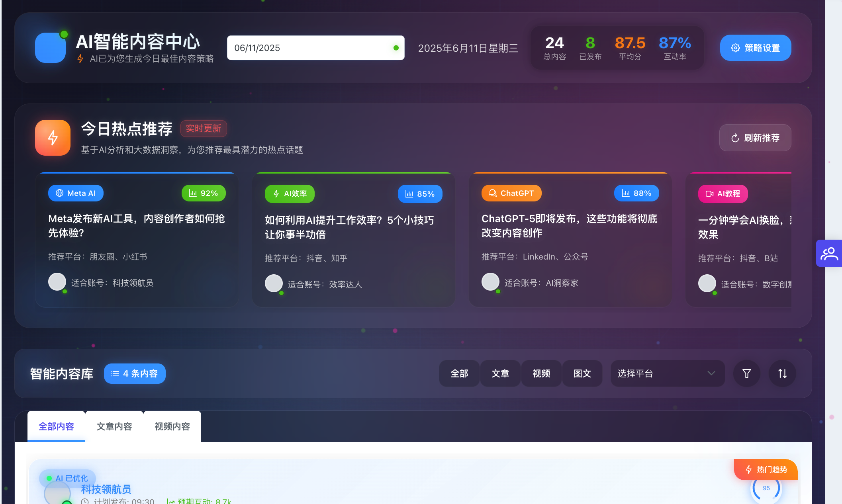Image resolution: width=842 pixels, height=504 pixels.
Task: Filter by 图文 content type
Action: click(x=582, y=373)
